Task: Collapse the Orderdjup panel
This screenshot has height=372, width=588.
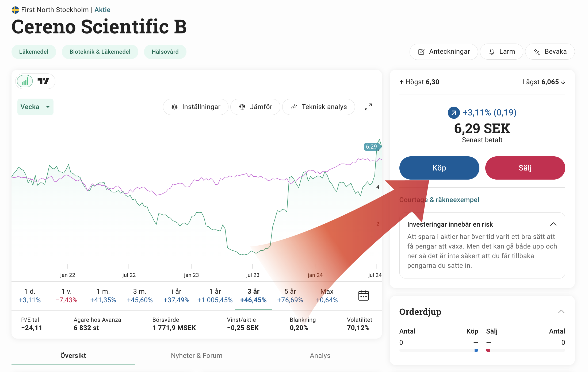Action: [x=561, y=312]
